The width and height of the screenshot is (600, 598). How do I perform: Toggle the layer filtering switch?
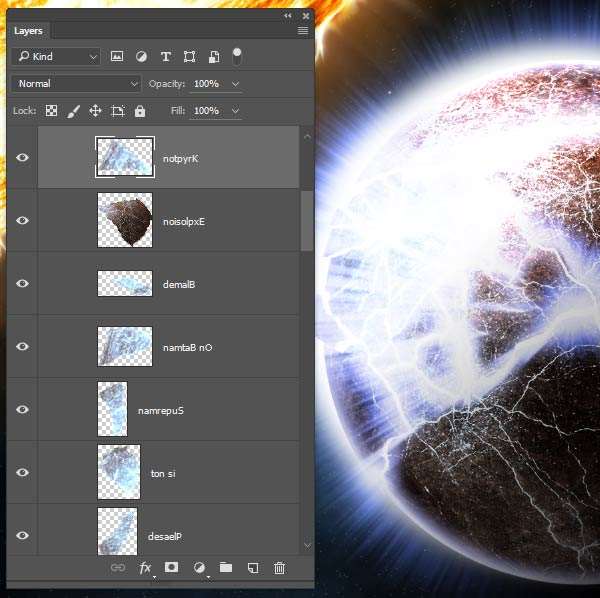click(x=238, y=55)
